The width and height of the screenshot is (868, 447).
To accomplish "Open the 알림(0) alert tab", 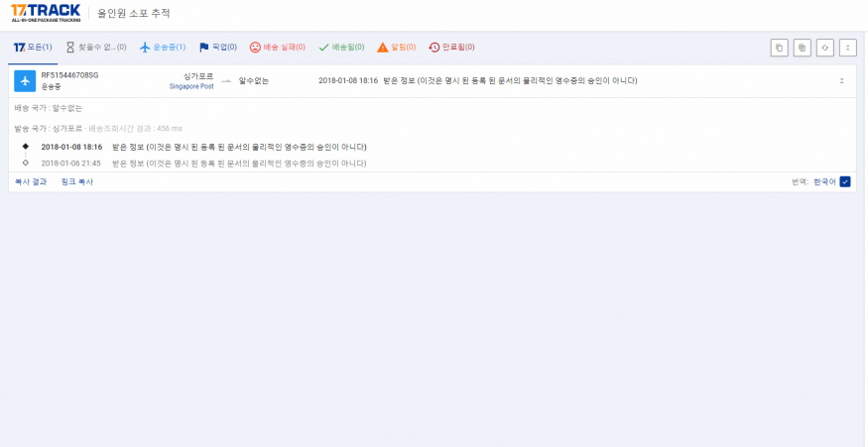I will point(396,48).
